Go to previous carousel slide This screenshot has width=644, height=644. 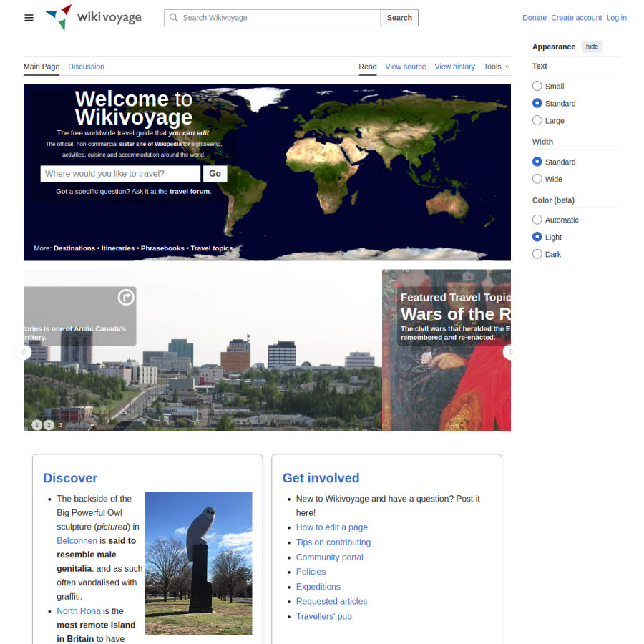(24, 352)
